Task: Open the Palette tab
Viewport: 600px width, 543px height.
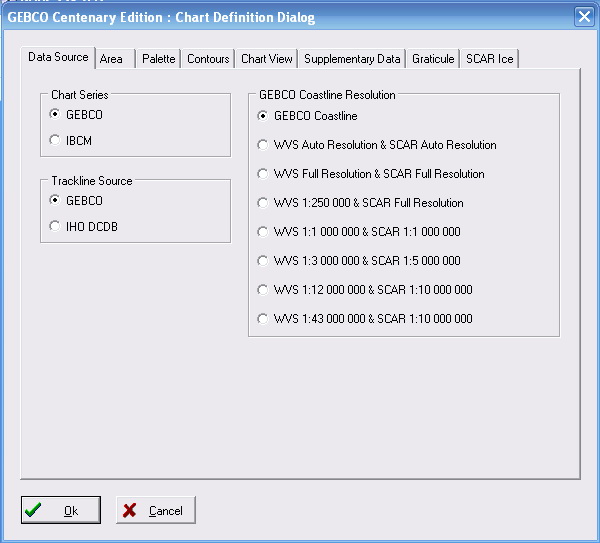Action: [158, 59]
